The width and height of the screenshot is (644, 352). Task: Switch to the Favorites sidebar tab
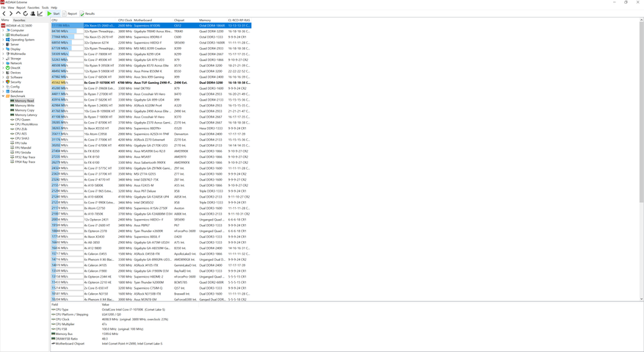(x=19, y=21)
